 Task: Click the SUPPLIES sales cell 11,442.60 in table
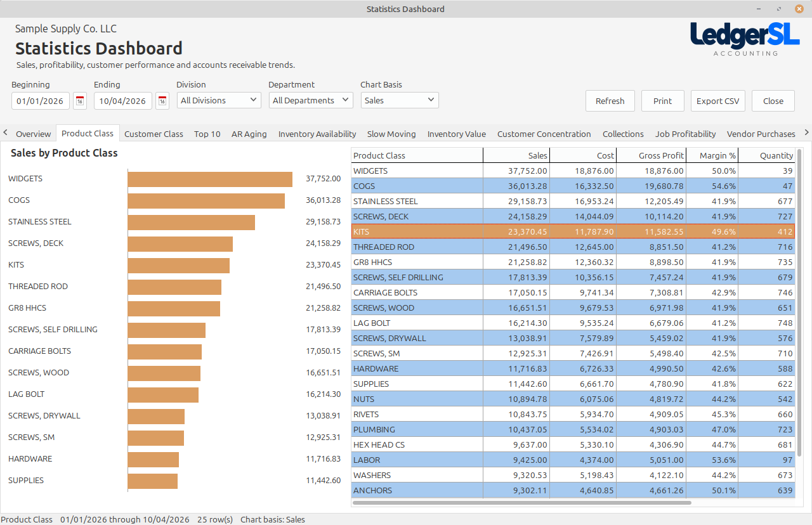click(x=516, y=384)
